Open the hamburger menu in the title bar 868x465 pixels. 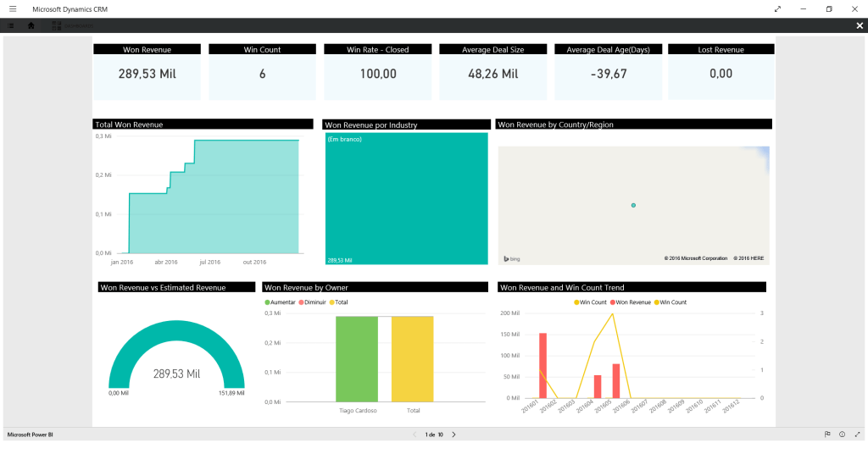tap(13, 8)
